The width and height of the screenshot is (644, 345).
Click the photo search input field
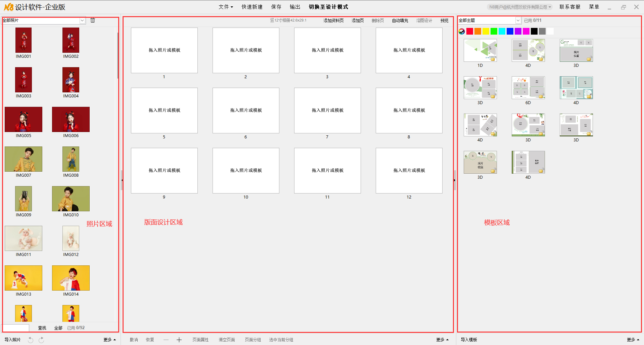pos(16,328)
